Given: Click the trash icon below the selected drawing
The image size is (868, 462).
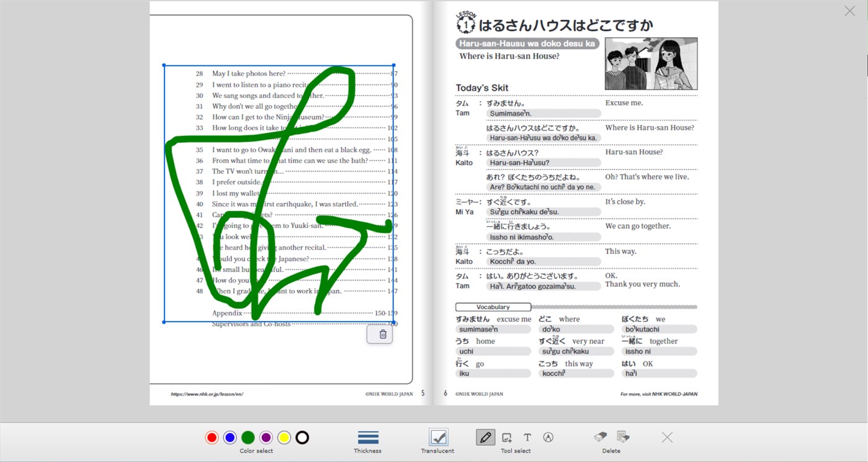Looking at the screenshot, I should pyautogui.click(x=381, y=333).
